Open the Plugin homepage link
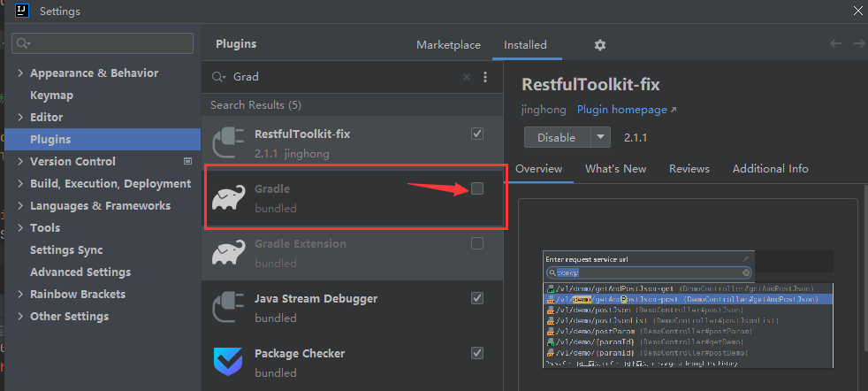868x391 pixels. (x=626, y=110)
